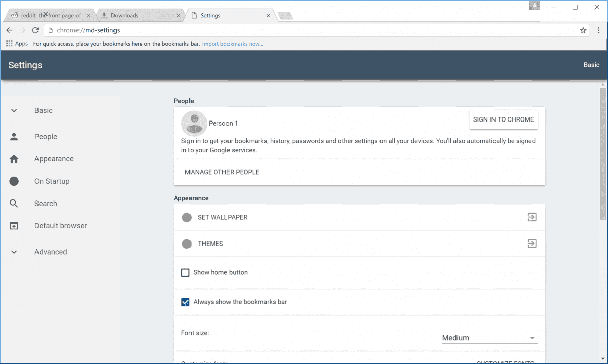Click inside the address bar
Screen dimensions: 608x364
(x=203, y=30)
